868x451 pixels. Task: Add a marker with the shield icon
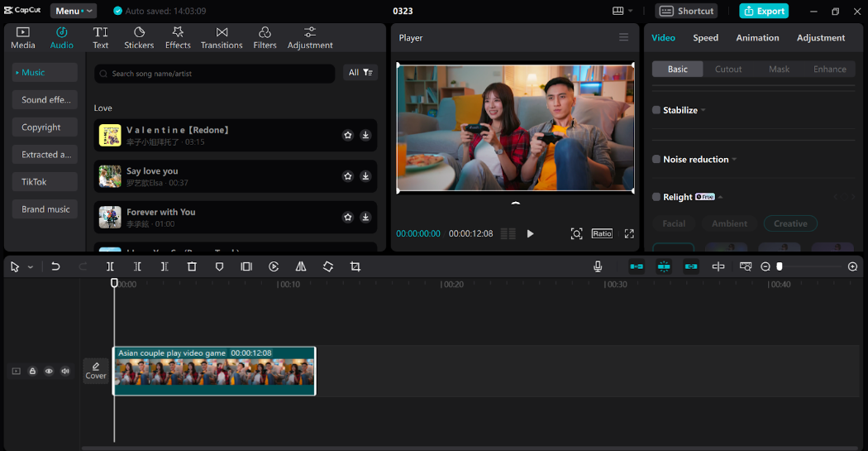pos(219,266)
